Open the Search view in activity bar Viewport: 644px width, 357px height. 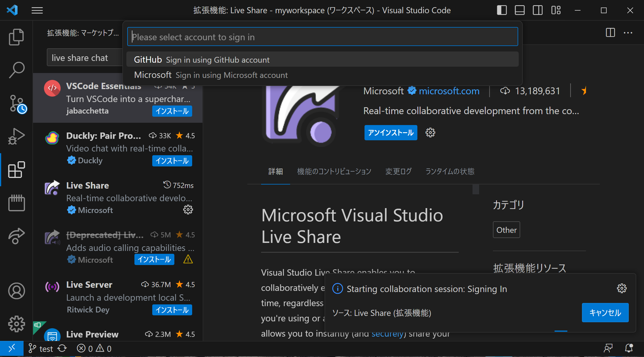pyautogui.click(x=16, y=70)
